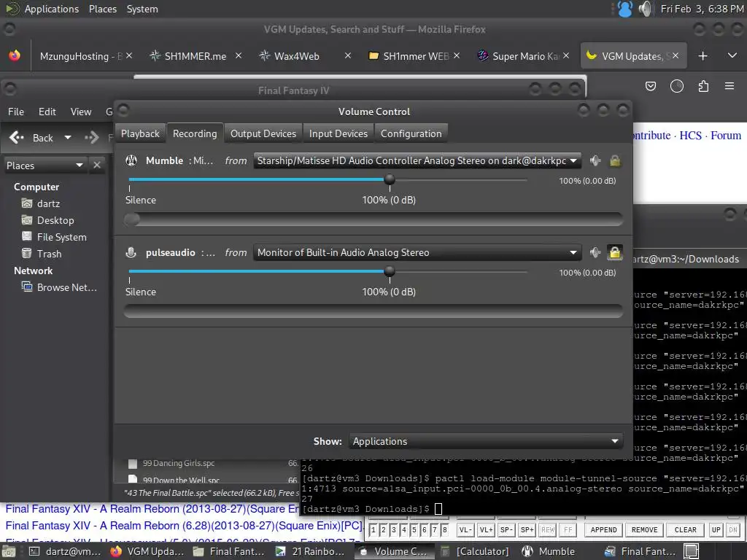Screen dimensions: 747x560
Task: Open the Places menu in the top panel
Action: (102, 9)
